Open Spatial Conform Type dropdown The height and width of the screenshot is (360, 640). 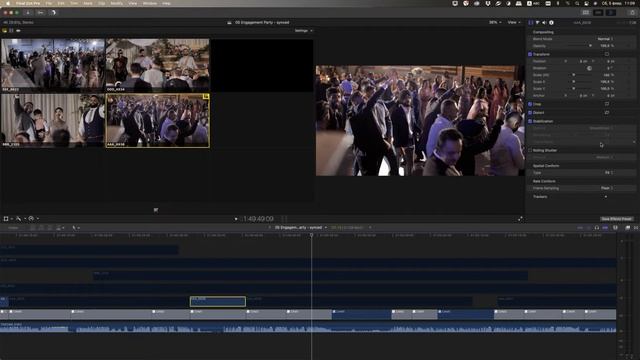(x=609, y=173)
